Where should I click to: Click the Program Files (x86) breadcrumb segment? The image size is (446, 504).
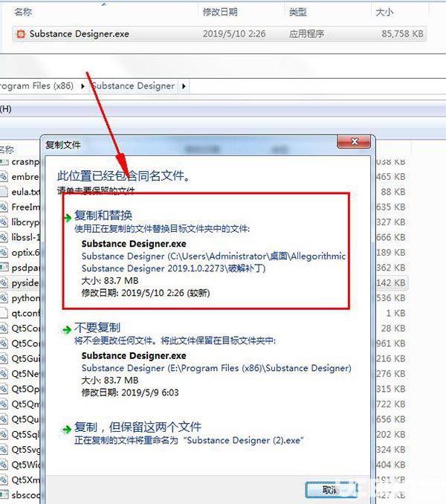tap(36, 85)
